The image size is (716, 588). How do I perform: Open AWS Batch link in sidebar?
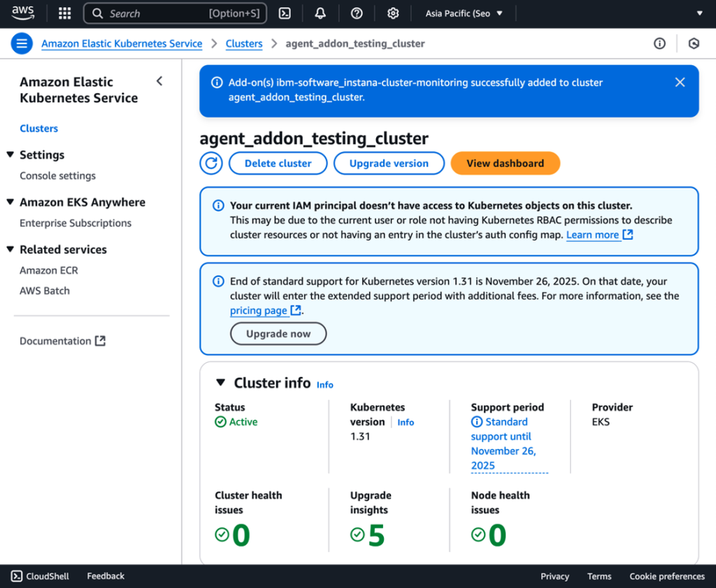tap(45, 291)
